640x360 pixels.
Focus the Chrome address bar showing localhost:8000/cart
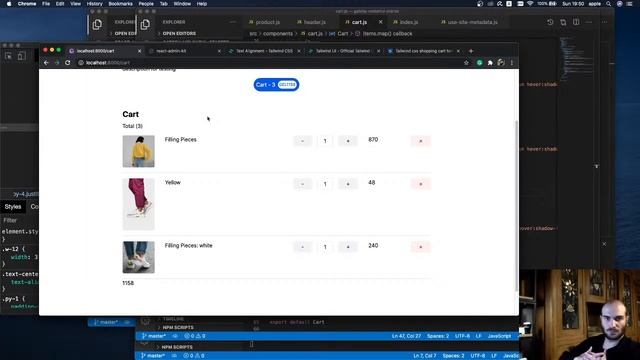pos(269,63)
